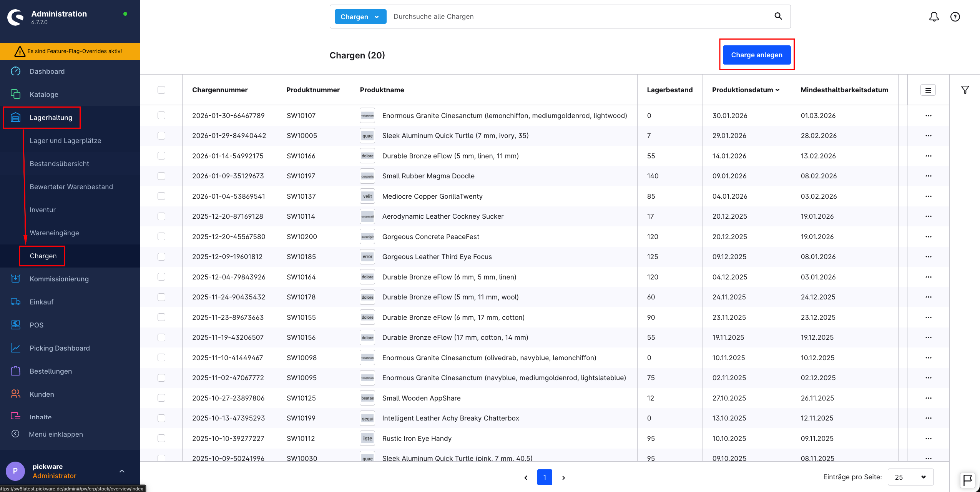Go to Wareneingänge submenu item
Viewport: 980px width, 492px height.
point(54,233)
